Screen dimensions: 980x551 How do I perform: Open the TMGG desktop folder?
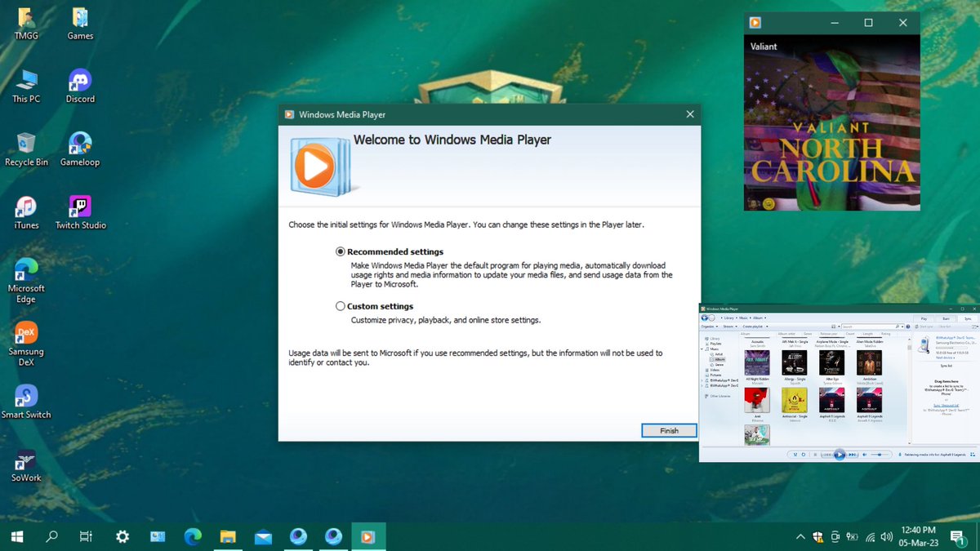coord(26,24)
